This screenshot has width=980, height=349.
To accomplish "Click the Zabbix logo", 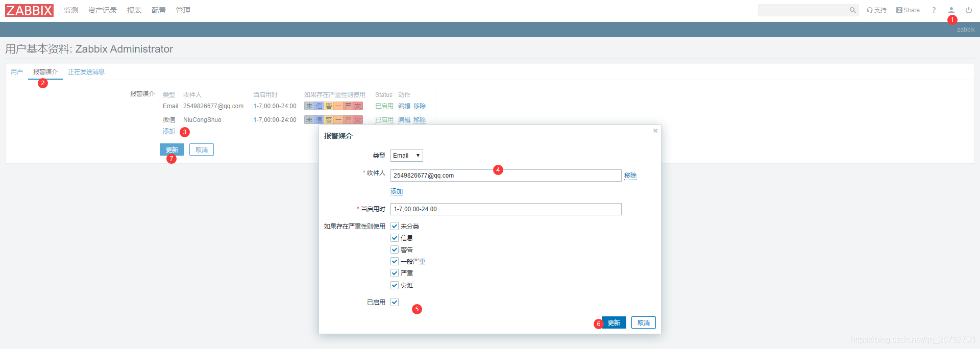I will tap(29, 10).
